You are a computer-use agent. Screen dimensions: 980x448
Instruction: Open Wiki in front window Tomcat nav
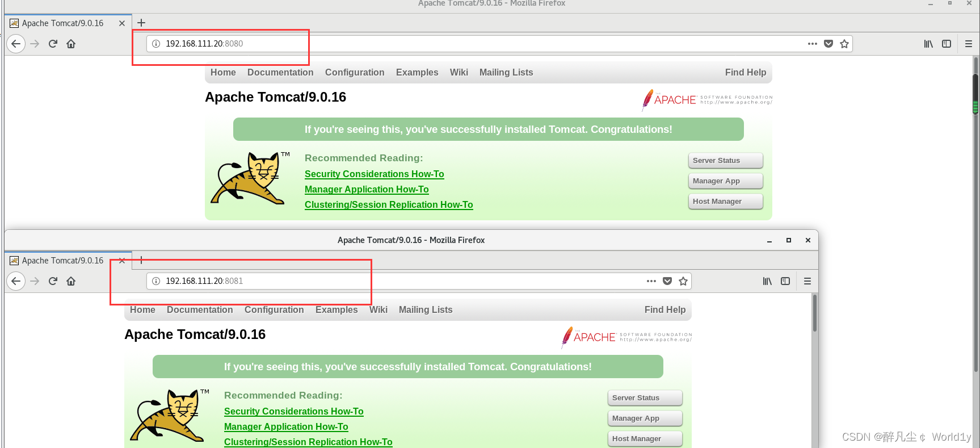tap(378, 309)
